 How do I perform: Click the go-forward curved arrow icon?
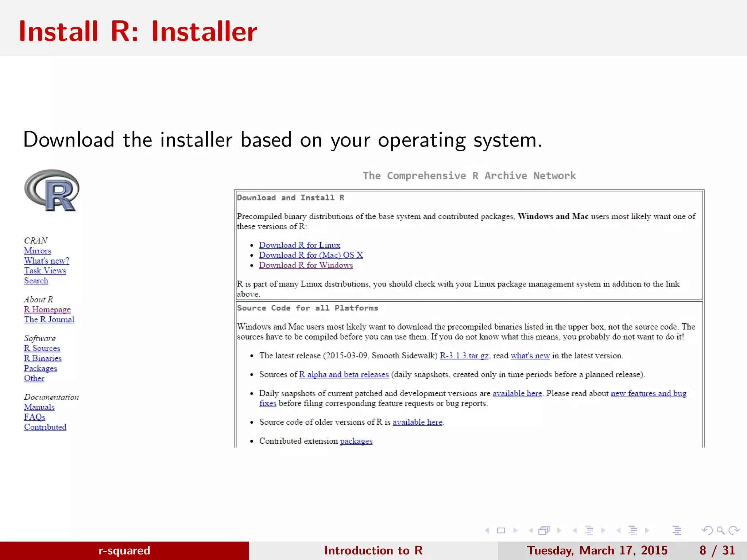[x=734, y=530]
